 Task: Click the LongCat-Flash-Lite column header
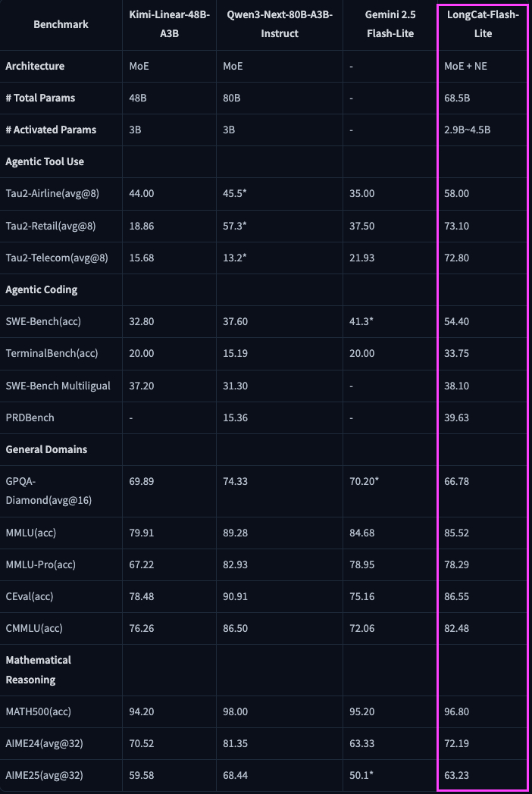coord(480,24)
